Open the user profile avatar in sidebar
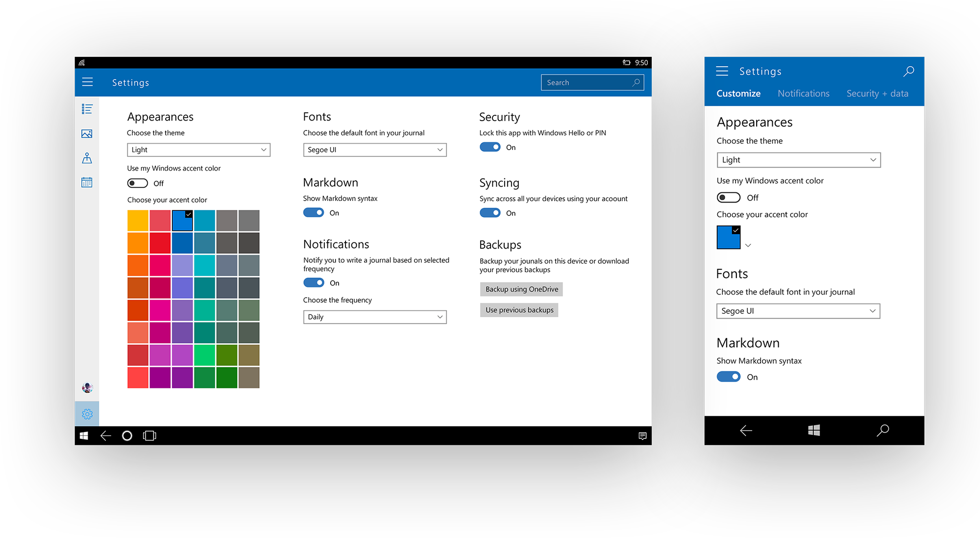The width and height of the screenshot is (980, 538). tap(87, 388)
